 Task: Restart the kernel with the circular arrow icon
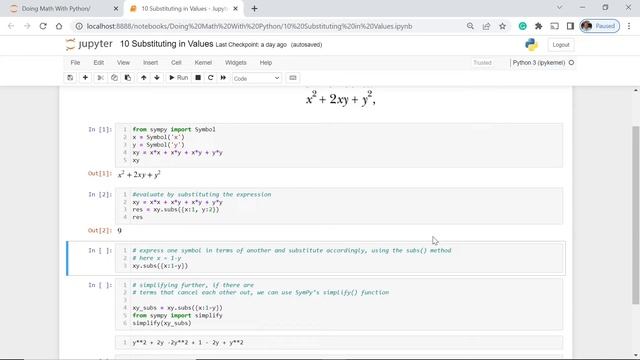tap(211, 78)
